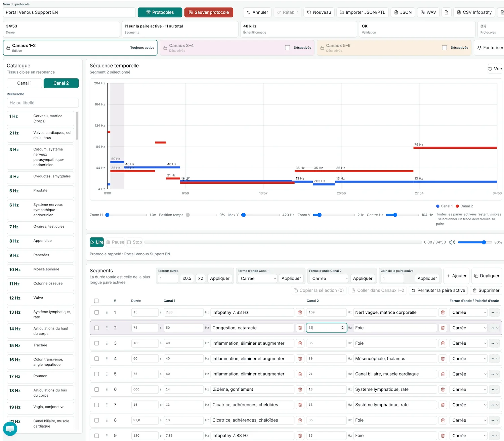504x441 pixels.
Task: Delete Canal 1 entry in segment 4
Action: pyautogui.click(x=300, y=359)
